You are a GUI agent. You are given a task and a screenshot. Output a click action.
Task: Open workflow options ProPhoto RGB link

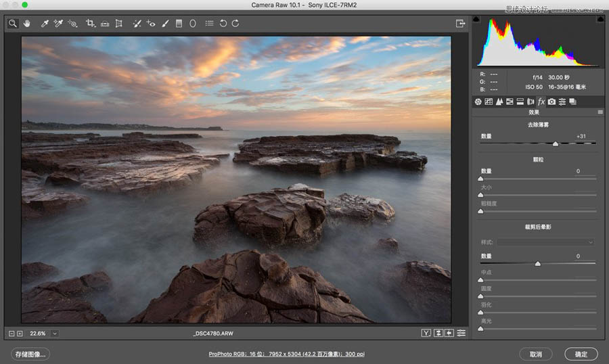[x=287, y=354]
